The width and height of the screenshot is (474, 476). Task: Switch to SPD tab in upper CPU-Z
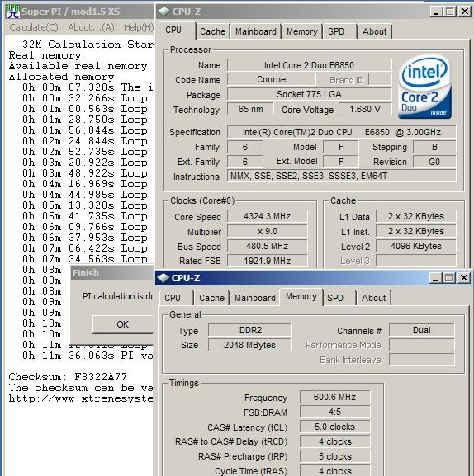pyautogui.click(x=339, y=31)
